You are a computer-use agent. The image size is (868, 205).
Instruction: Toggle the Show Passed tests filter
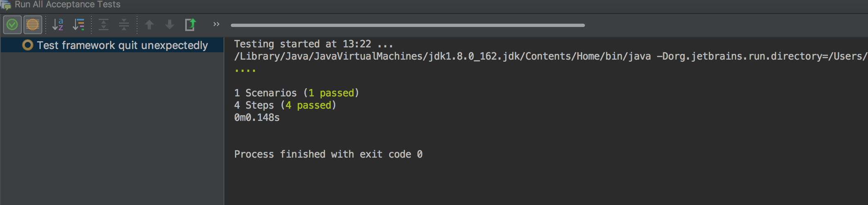(12, 25)
